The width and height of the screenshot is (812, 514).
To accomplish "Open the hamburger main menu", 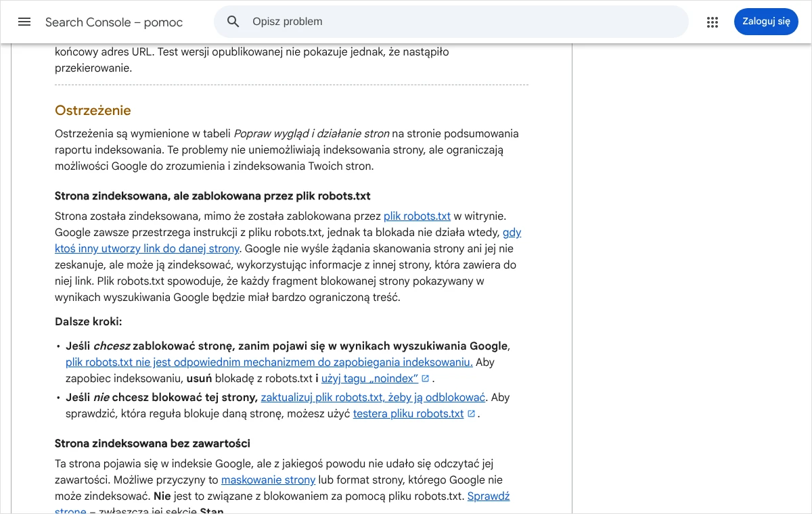I will pos(24,22).
